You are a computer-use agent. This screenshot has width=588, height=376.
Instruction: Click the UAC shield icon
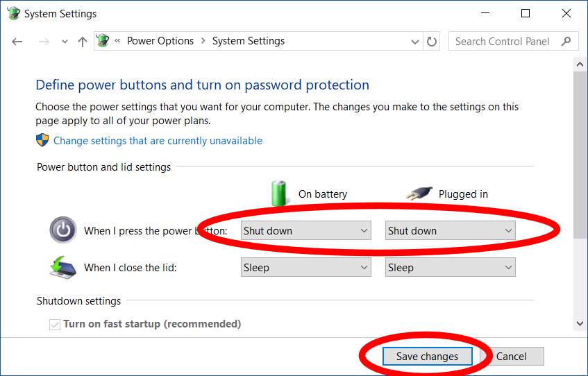pos(42,140)
